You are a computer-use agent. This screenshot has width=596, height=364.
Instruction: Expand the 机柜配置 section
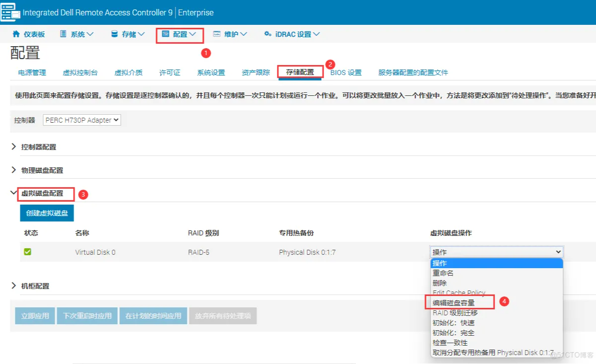(14, 286)
